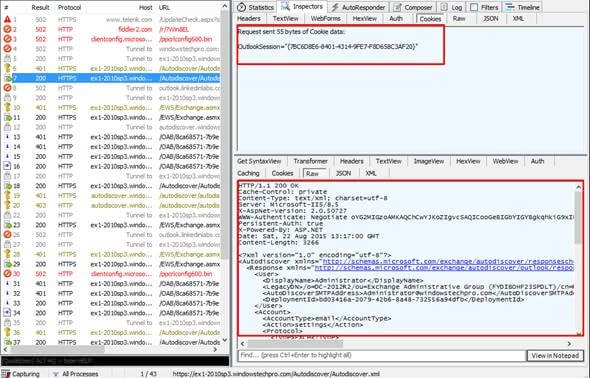Click the Capturing icon in status bar
The height and width of the screenshot is (378, 590).
tap(6, 374)
